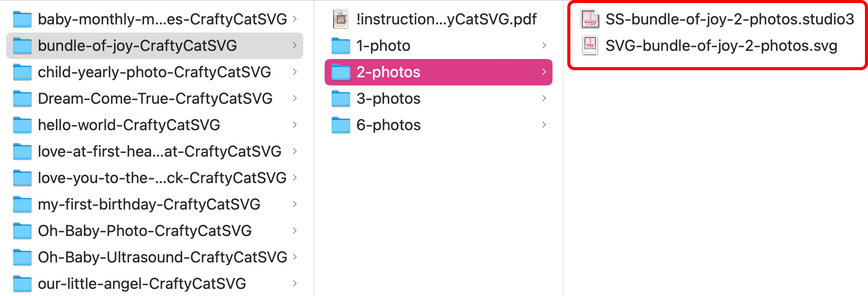Click the 6-photos folder icon
This screenshot has width=868, height=296.
point(341,125)
